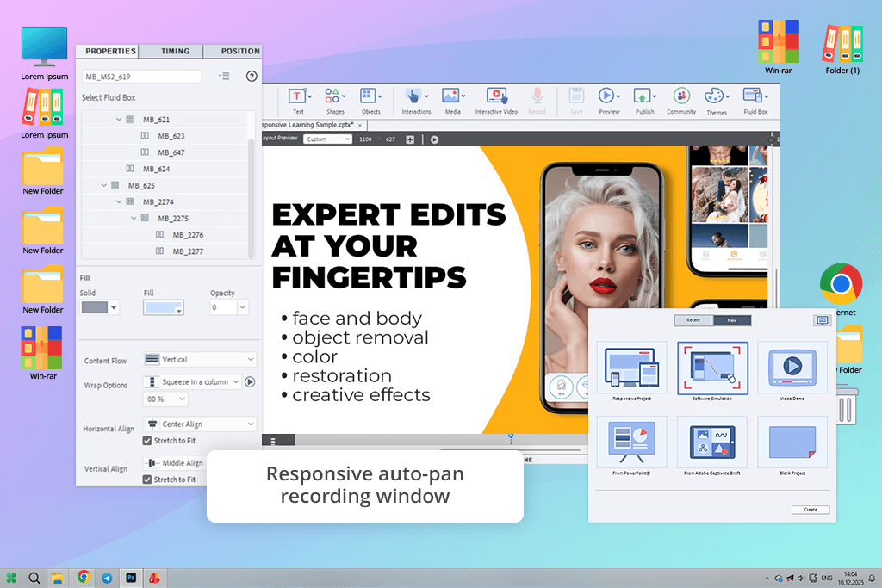The width and height of the screenshot is (882, 588).
Task: Collapse the MB_625 tree node
Action: 104,185
